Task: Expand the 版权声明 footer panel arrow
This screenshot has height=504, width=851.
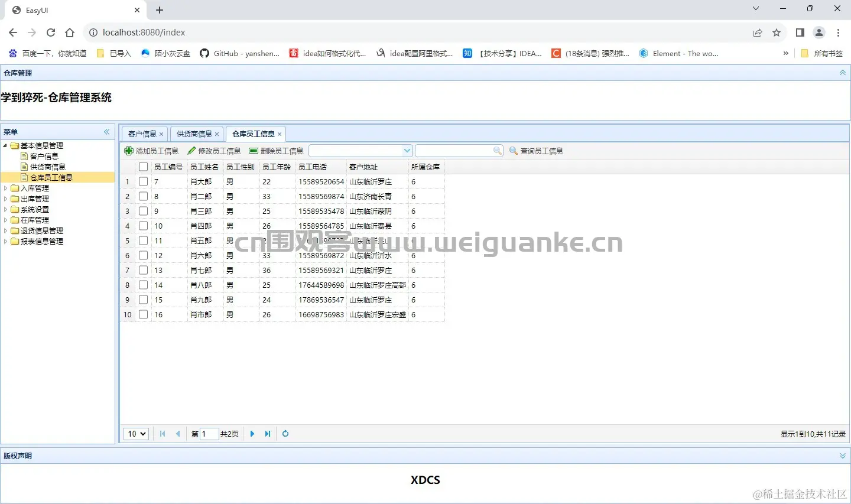Action: pyautogui.click(x=843, y=456)
